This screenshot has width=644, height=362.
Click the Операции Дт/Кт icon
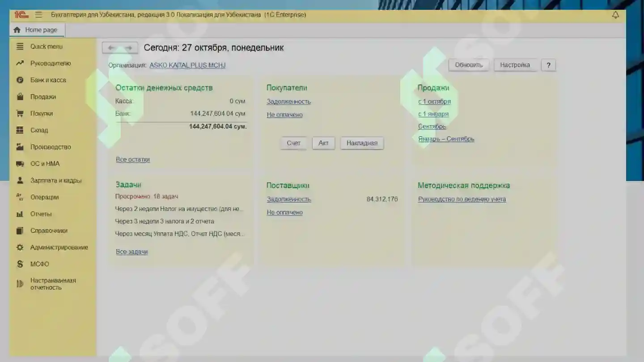(x=20, y=197)
